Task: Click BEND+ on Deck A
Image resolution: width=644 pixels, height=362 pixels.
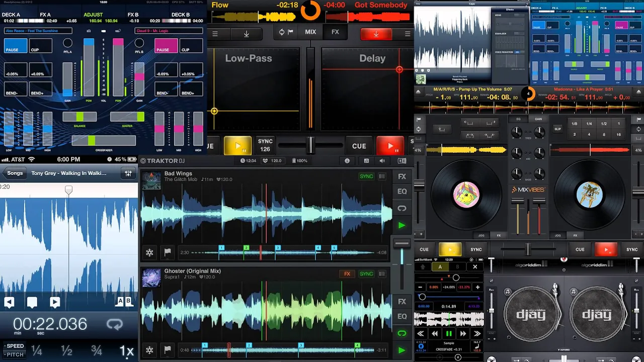Action: pos(41,89)
